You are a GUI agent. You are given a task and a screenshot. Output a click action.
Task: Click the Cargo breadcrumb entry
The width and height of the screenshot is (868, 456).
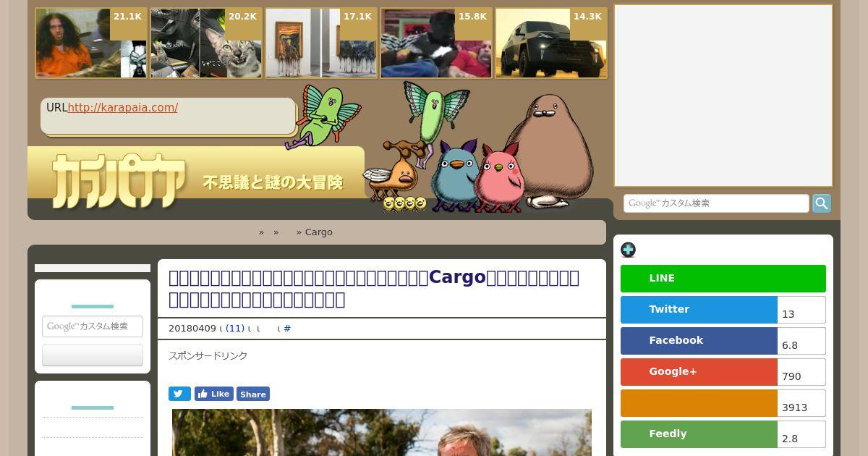tap(318, 232)
